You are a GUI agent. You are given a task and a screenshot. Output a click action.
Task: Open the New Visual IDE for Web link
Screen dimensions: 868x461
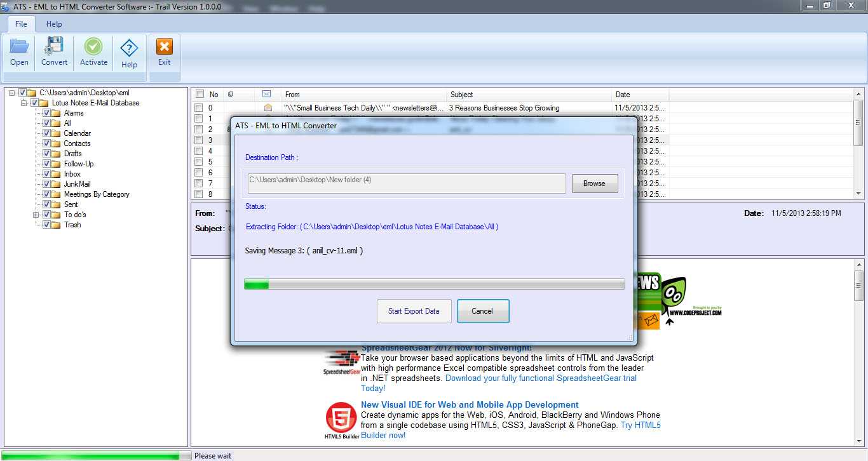470,404
